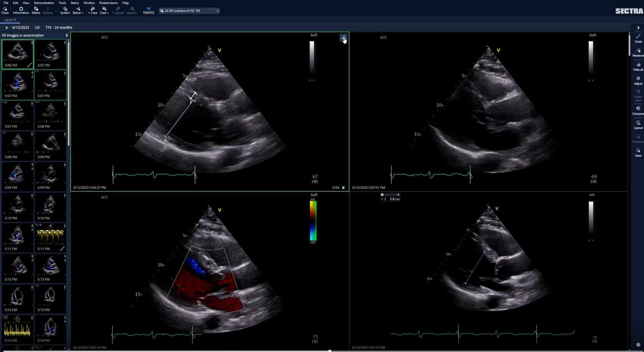
Task: Collapse the examination thumbnails panel
Action: tap(67, 35)
